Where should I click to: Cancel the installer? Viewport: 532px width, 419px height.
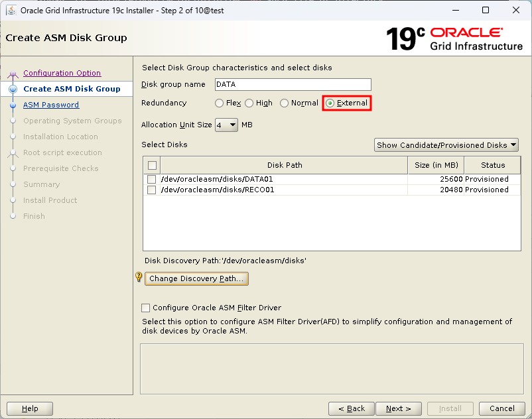(501, 408)
